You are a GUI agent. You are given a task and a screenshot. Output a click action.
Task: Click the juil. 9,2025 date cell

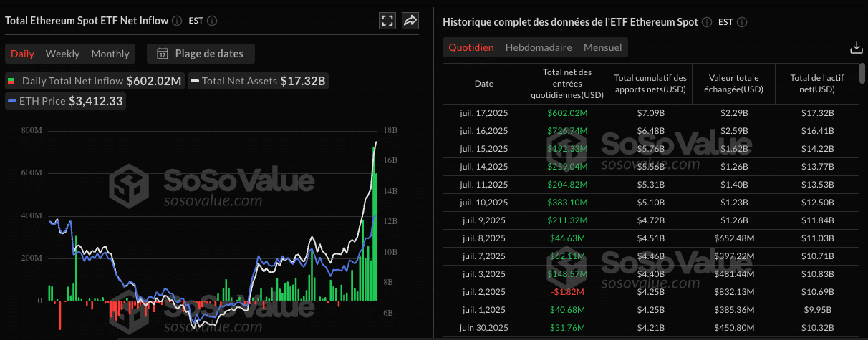[484, 220]
